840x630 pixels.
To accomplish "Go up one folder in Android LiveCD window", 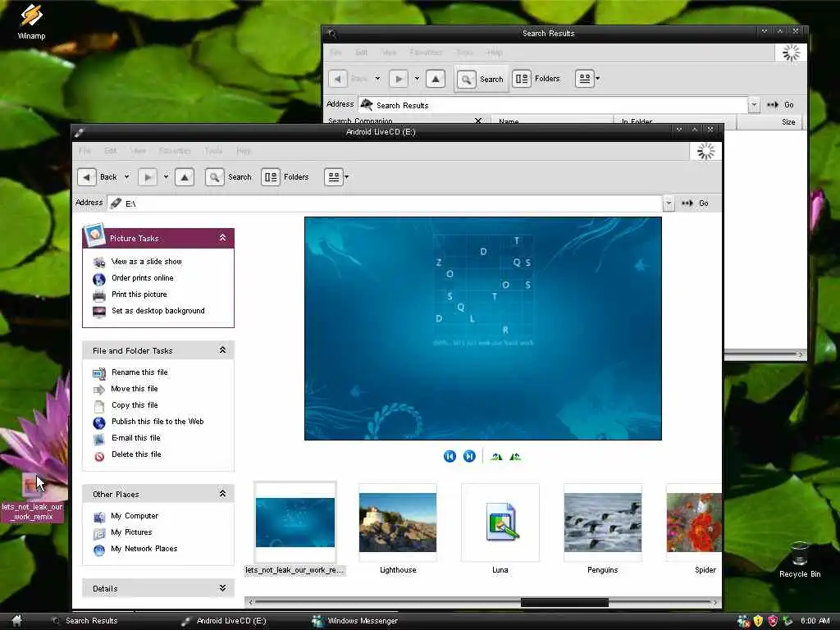I will [185, 177].
